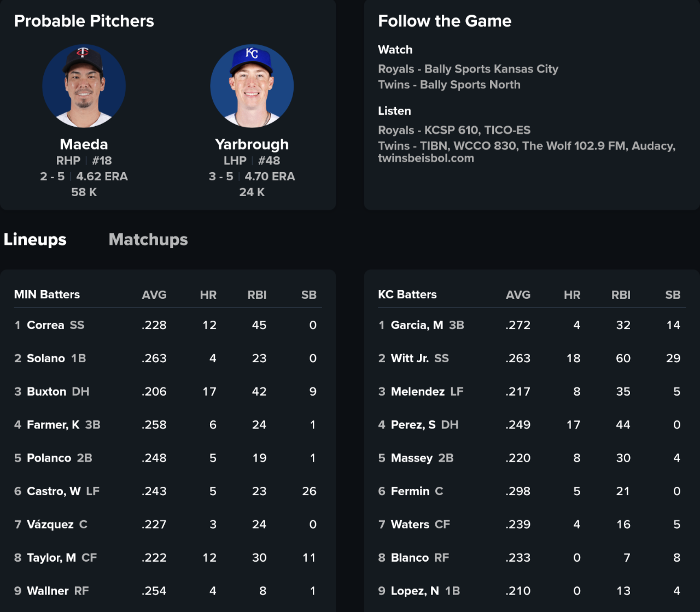Open pitcher Maeda's name link

pos(84,144)
